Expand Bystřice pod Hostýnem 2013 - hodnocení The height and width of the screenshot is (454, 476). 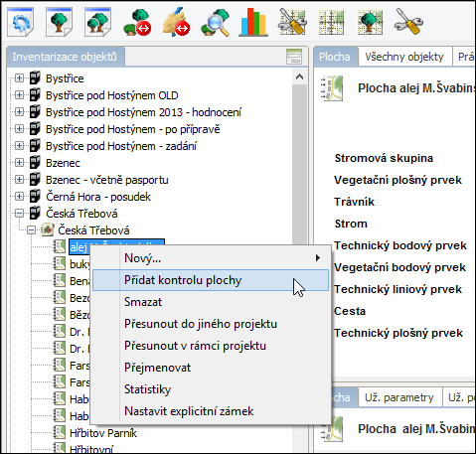click(19, 112)
